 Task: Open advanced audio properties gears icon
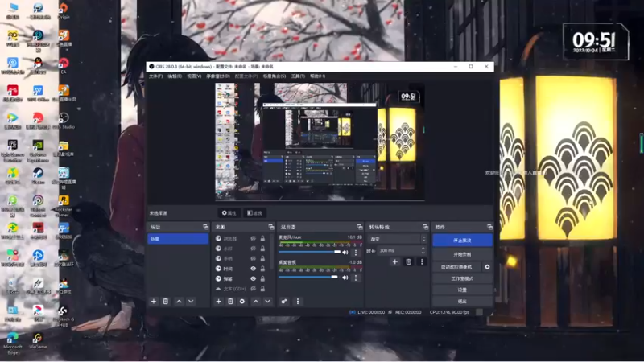[284, 301]
